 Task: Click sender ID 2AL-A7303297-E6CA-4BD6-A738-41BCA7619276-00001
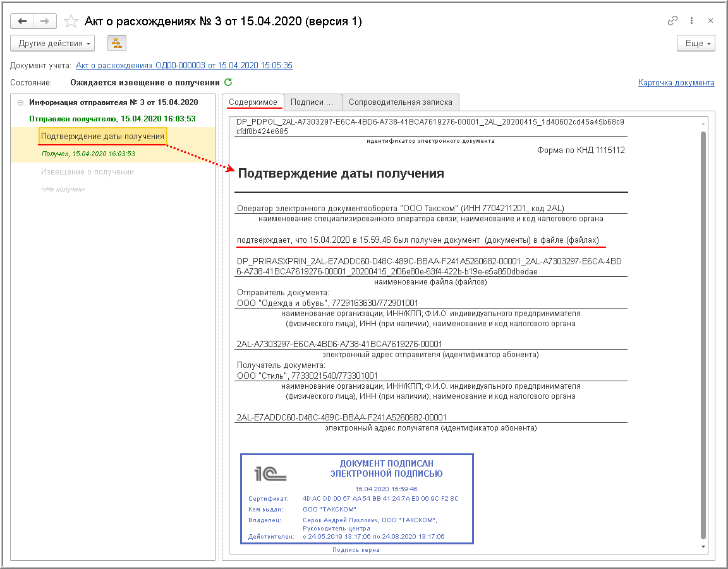pos(339,344)
